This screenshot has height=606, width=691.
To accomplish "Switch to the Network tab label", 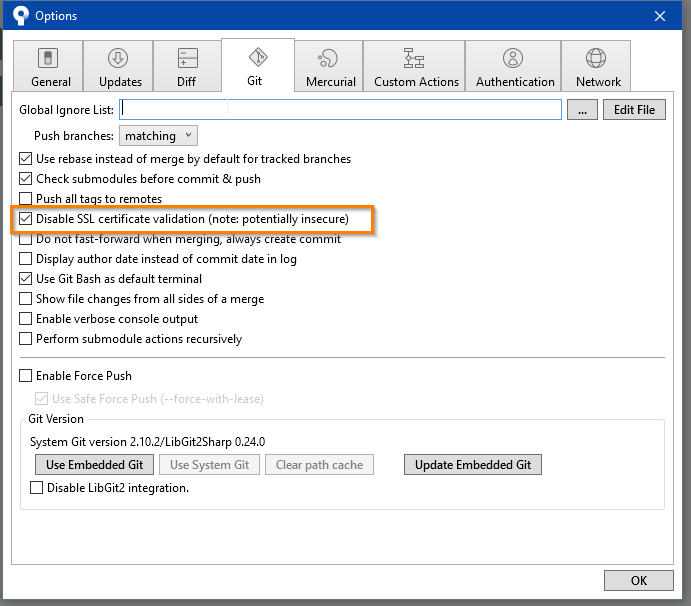I will (598, 82).
